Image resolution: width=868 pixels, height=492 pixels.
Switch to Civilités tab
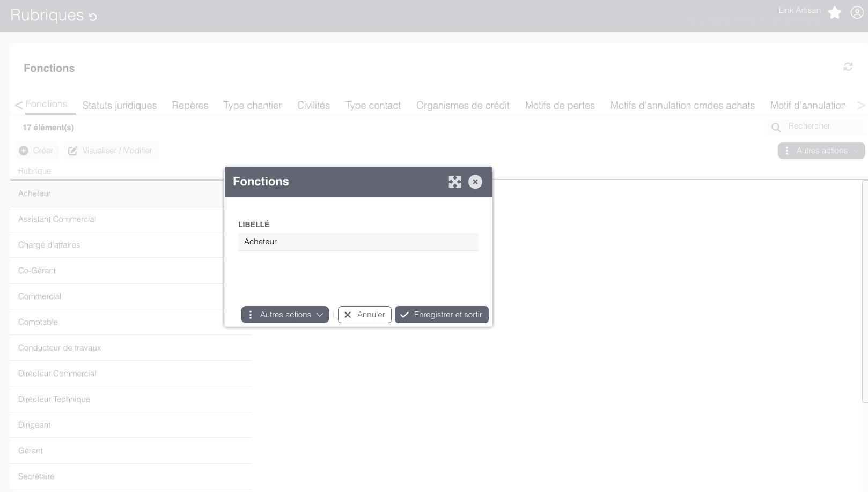313,106
